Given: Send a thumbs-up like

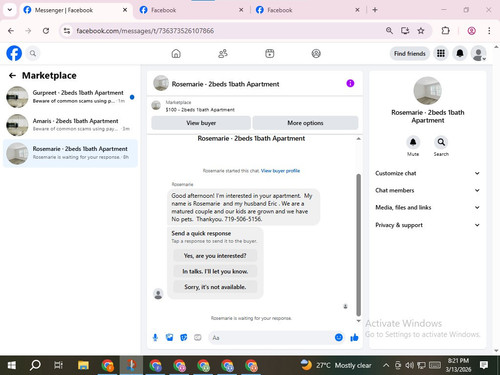Looking at the screenshot, I should pyautogui.click(x=354, y=338).
